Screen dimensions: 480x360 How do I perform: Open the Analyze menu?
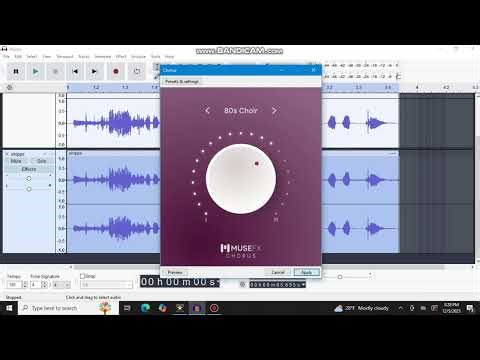point(138,56)
